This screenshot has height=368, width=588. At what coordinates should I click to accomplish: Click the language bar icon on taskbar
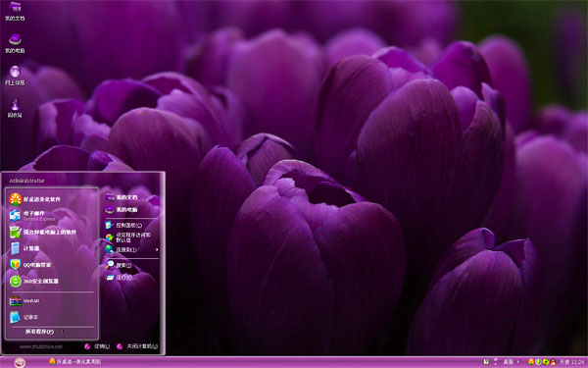(x=486, y=361)
